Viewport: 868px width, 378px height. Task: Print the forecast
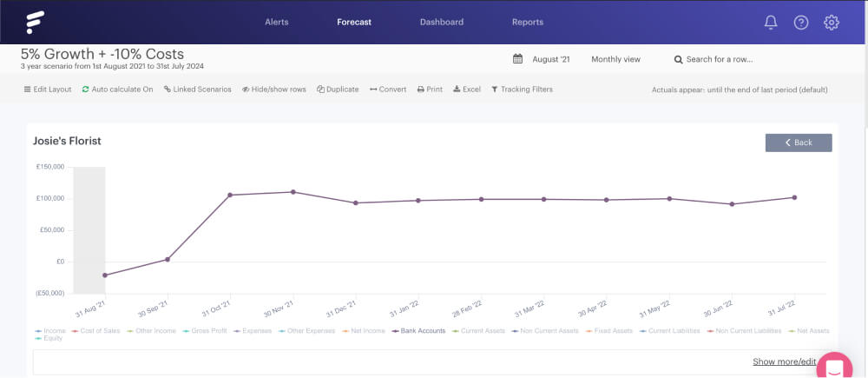point(431,90)
